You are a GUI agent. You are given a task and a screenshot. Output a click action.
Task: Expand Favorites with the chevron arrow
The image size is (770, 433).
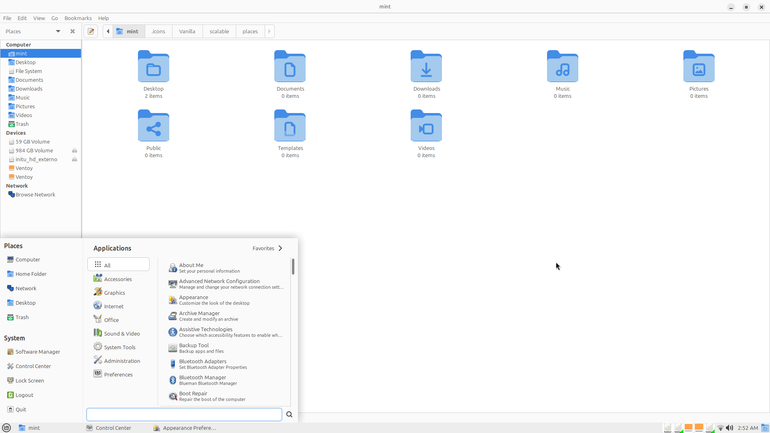click(280, 248)
